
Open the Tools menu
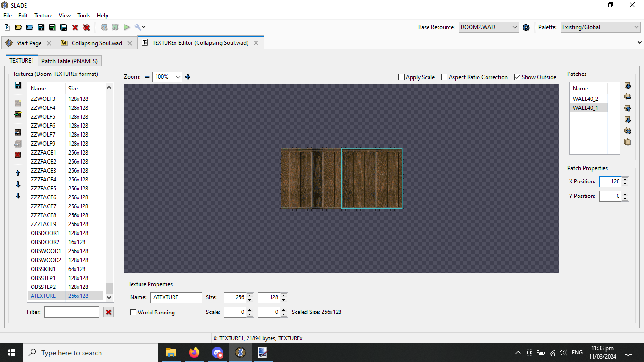[84, 16]
